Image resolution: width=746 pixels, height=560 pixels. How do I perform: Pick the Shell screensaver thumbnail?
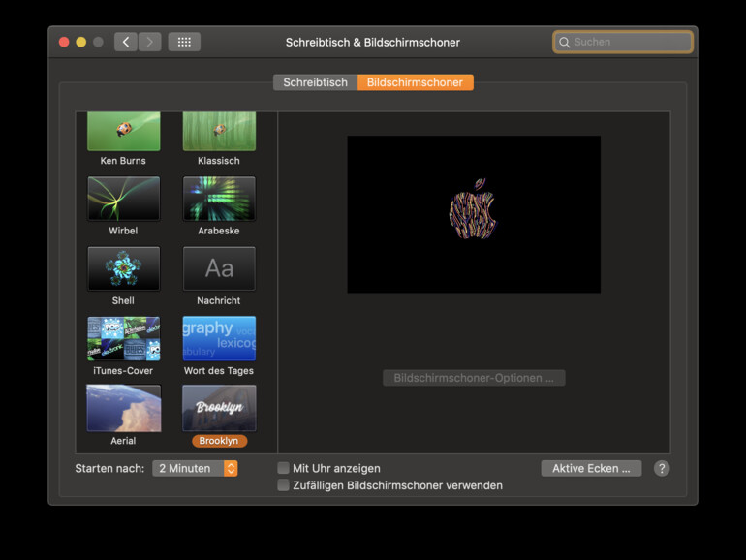pyautogui.click(x=124, y=268)
